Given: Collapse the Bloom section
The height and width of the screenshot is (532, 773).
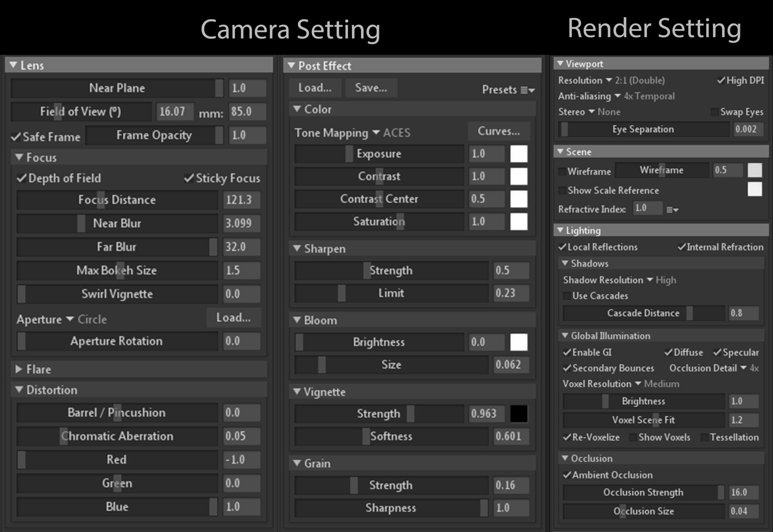Looking at the screenshot, I should tap(296, 320).
